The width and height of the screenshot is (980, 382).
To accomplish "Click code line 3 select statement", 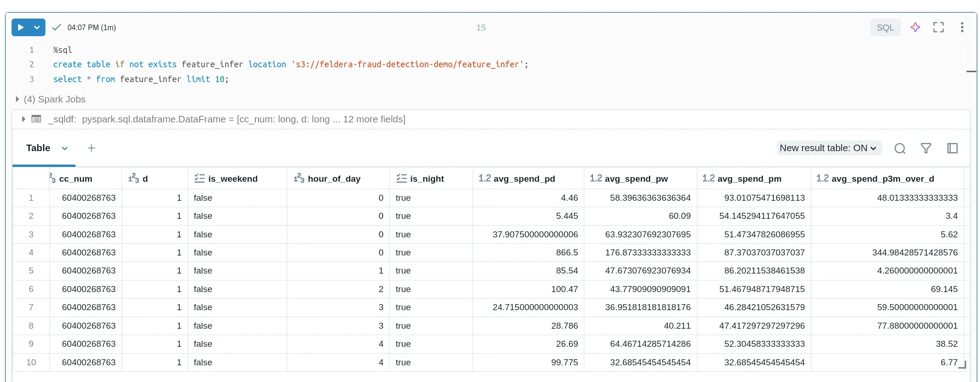I will [x=141, y=79].
